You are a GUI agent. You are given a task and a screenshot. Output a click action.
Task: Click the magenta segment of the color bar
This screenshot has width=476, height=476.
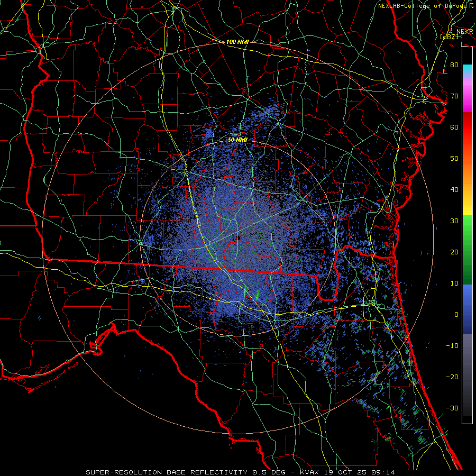click(x=467, y=97)
